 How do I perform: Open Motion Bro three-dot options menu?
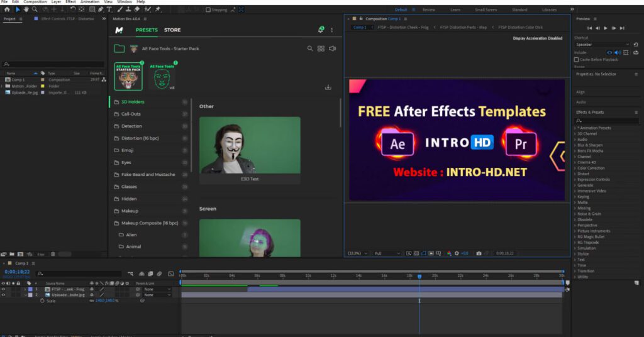(x=332, y=30)
